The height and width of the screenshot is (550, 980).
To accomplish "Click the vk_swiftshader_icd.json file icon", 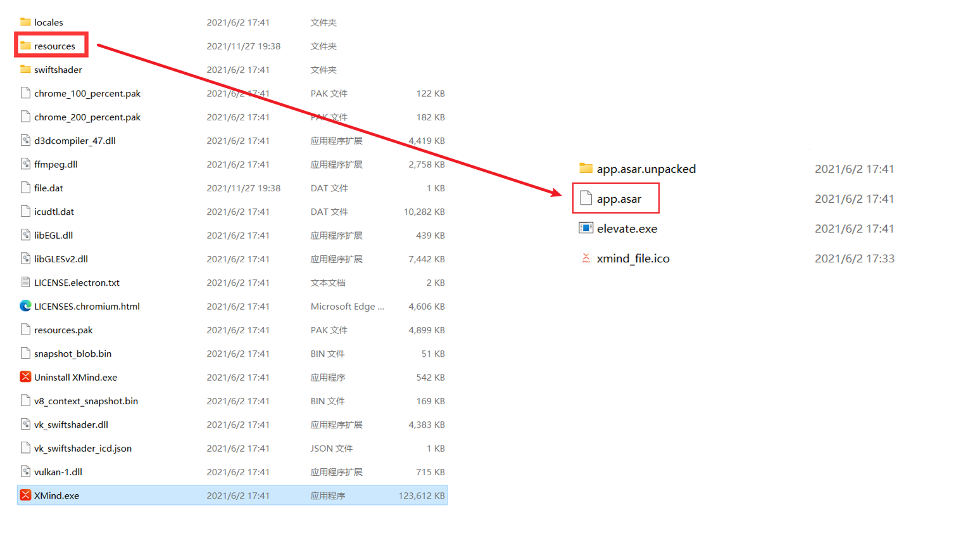I will pyautogui.click(x=25, y=448).
